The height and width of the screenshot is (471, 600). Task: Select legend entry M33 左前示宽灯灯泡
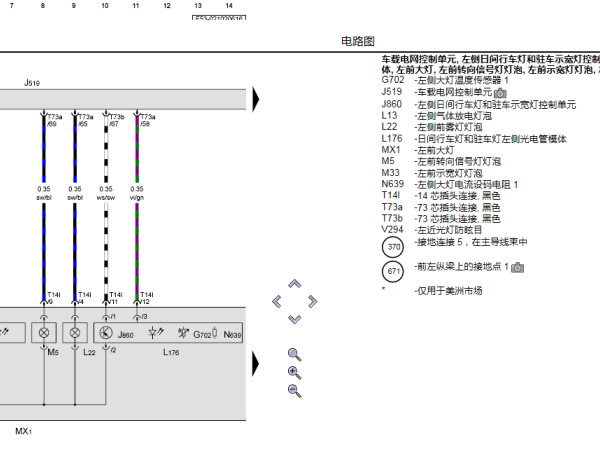(x=432, y=173)
